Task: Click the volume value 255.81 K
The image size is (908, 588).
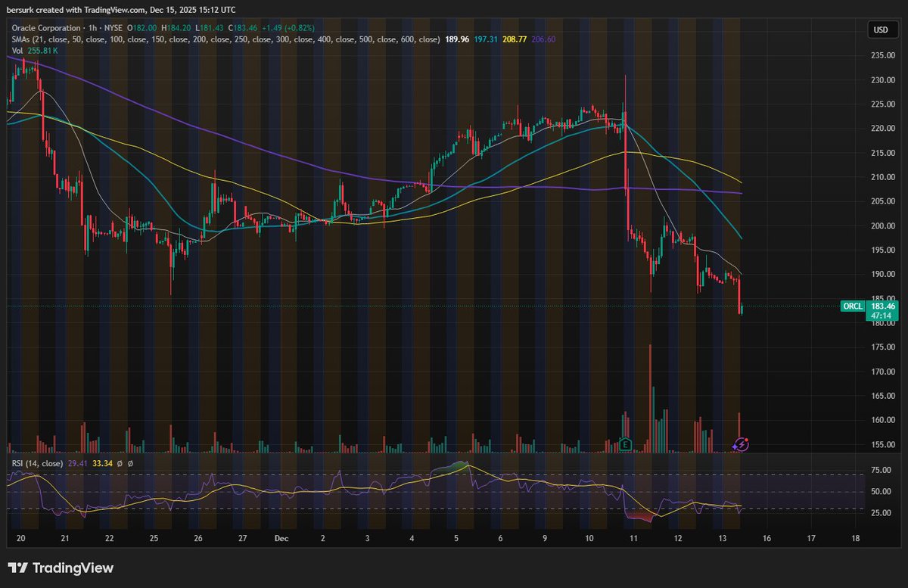Action: 42,51
